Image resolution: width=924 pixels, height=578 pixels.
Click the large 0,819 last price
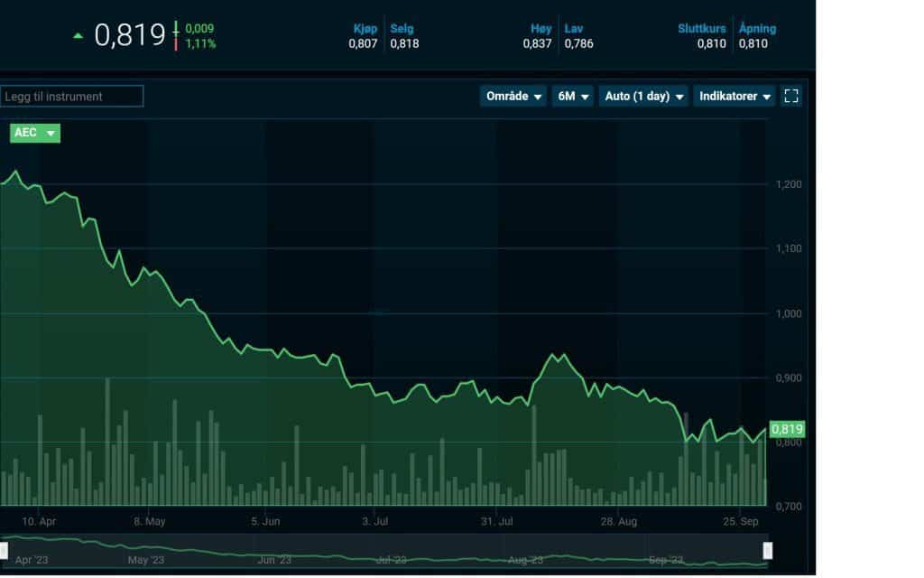point(130,35)
